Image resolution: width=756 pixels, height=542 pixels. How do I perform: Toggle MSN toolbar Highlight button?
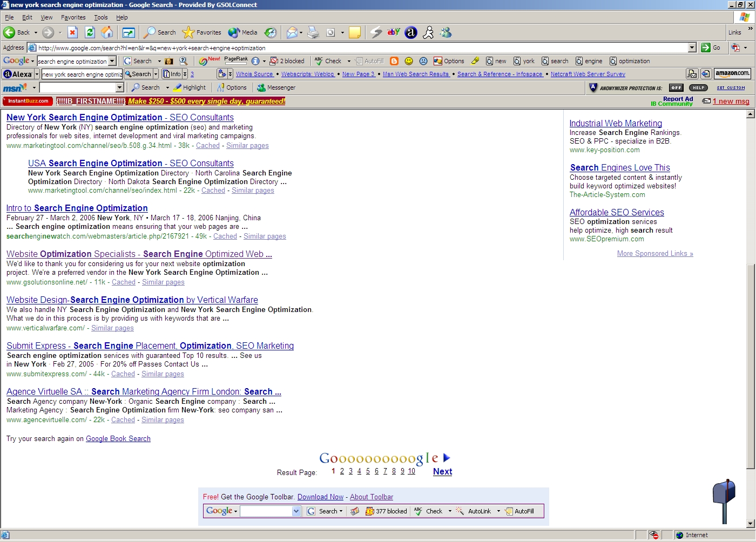point(190,87)
